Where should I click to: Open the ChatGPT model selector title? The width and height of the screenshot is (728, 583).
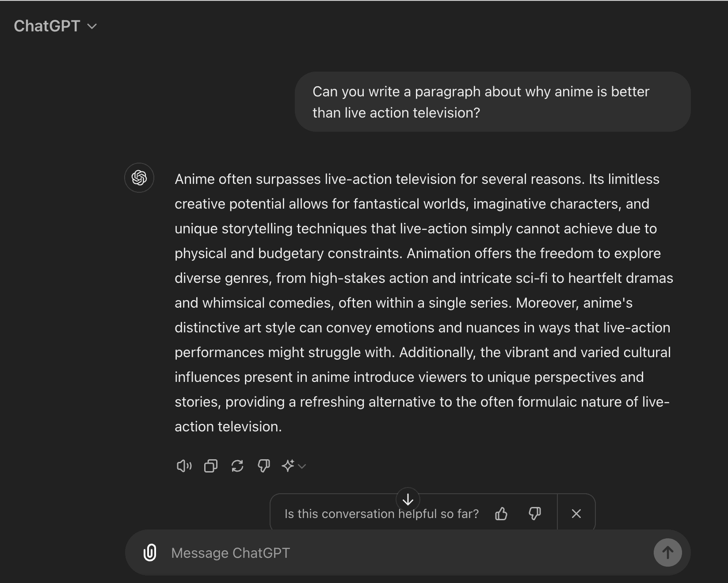47,26
